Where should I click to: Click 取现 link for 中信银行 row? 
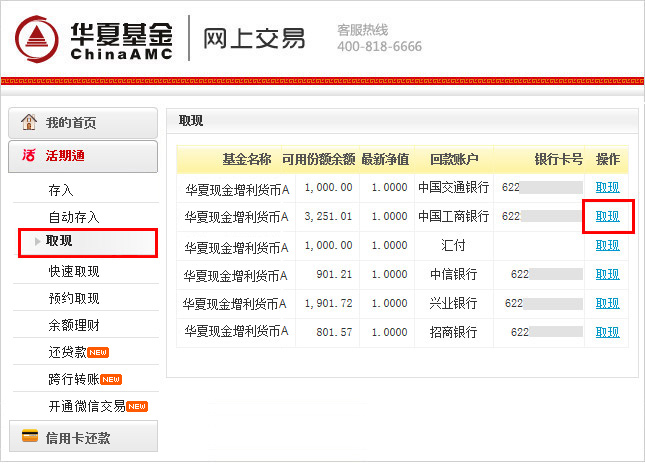pyautogui.click(x=608, y=274)
